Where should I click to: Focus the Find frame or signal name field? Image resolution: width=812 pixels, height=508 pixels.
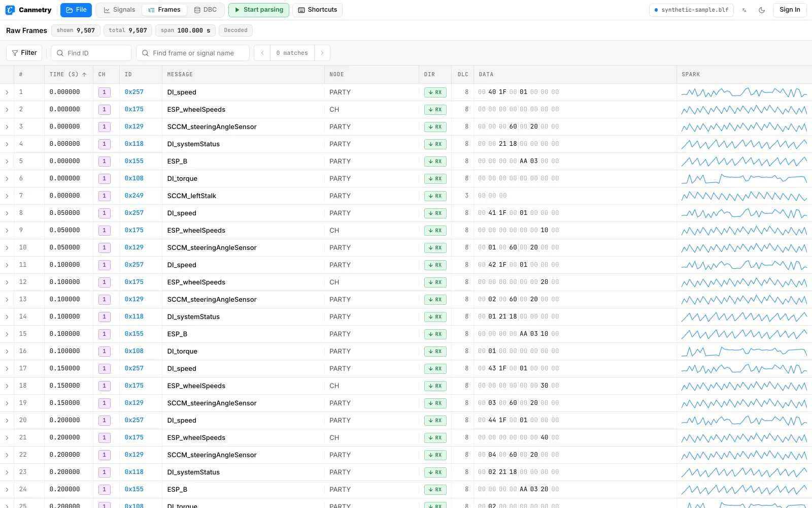click(x=193, y=53)
